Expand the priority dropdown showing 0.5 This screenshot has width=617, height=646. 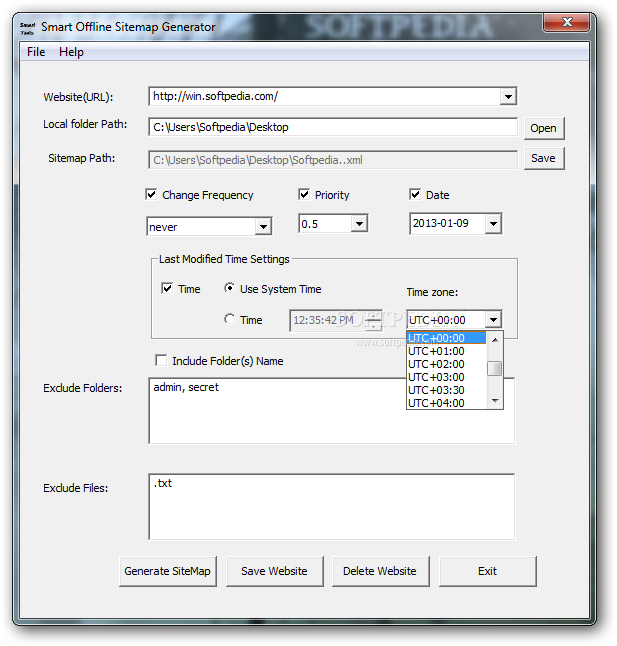tap(360, 224)
